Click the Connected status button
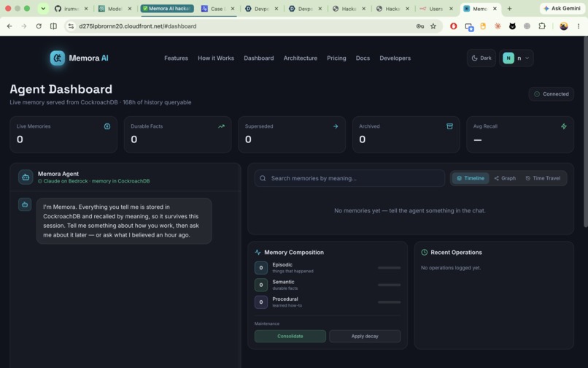This screenshot has width=588, height=368. click(552, 94)
